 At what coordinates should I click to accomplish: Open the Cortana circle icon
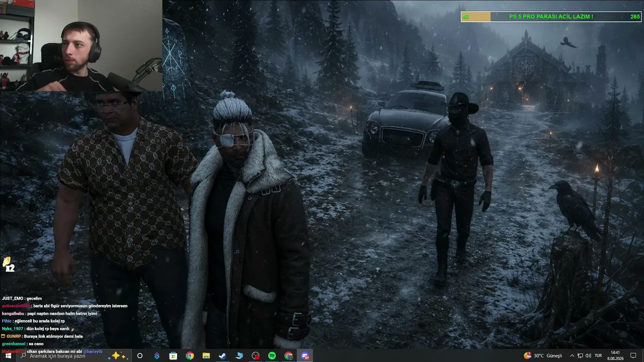(140, 356)
